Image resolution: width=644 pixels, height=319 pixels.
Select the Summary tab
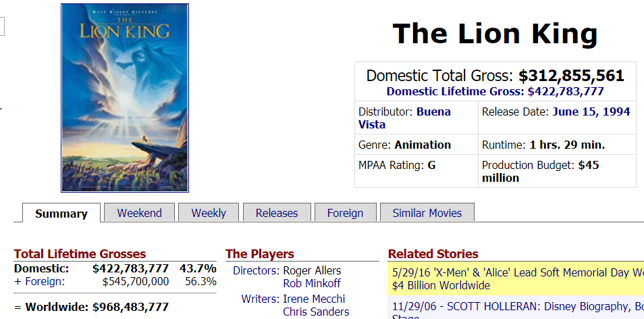(x=61, y=213)
